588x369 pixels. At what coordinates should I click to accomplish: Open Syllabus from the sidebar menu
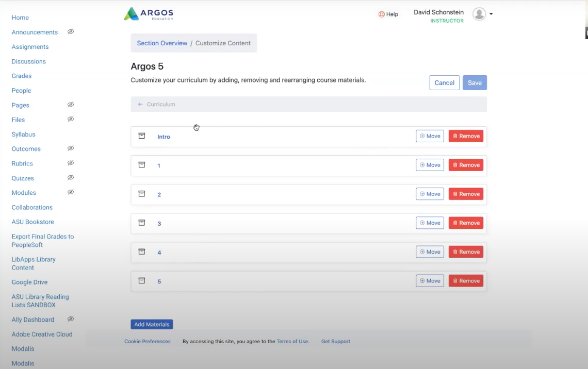pyautogui.click(x=23, y=134)
